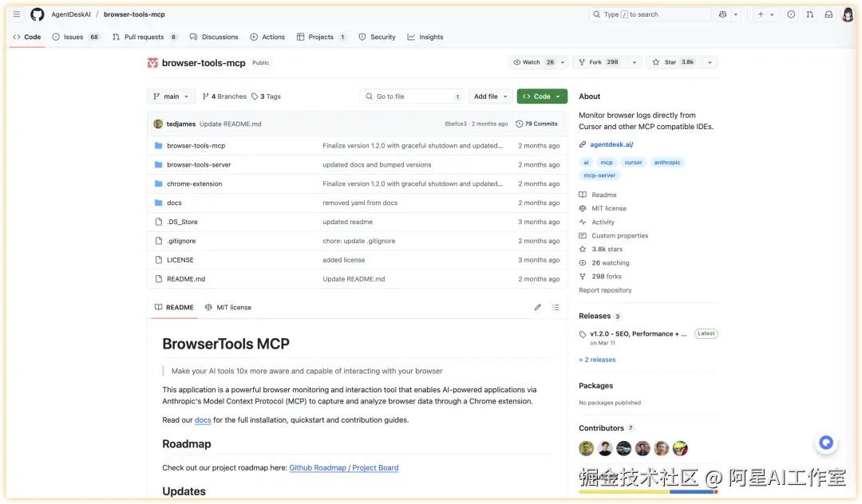Click the GitHub octocat logo
The image size is (862, 504).
37,14
